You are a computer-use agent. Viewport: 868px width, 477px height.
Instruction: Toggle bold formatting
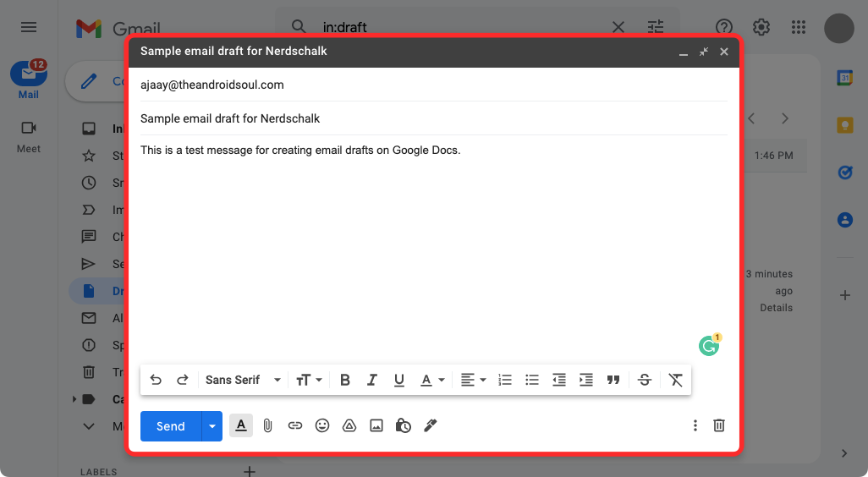tap(345, 380)
